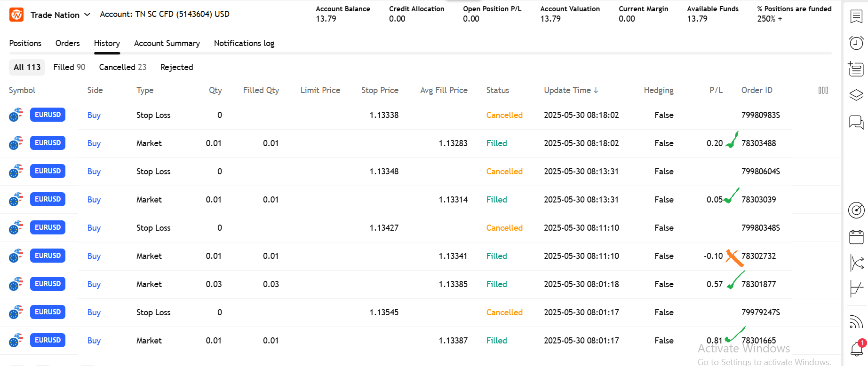Image resolution: width=868 pixels, height=366 pixels.
Task: Sort by Update Time column header
Action: click(x=571, y=90)
